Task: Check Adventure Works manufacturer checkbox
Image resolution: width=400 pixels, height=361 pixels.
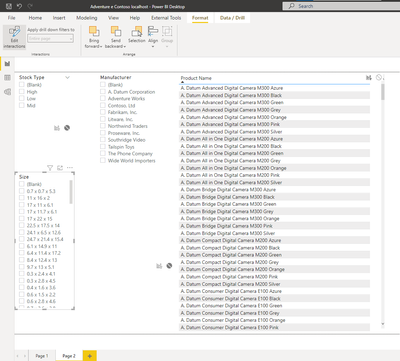Action: 103,98
